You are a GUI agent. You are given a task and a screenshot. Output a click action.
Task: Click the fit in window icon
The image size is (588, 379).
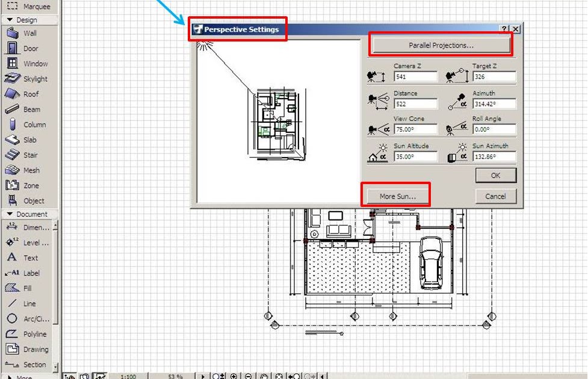click(x=279, y=376)
